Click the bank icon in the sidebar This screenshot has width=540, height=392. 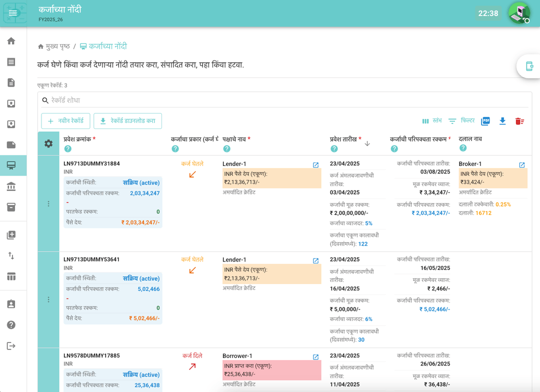[11, 186]
